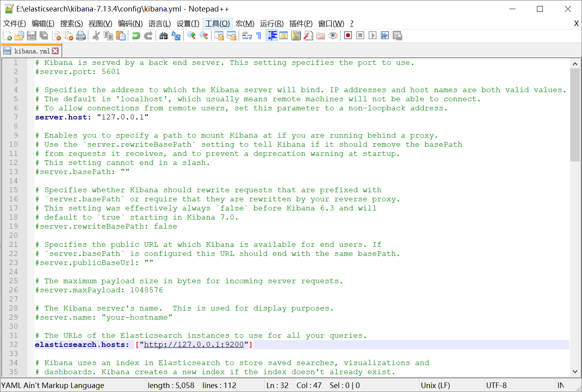Follow the http://127.0.0.1:9200 link
This screenshot has width=582, height=392.
(194, 345)
